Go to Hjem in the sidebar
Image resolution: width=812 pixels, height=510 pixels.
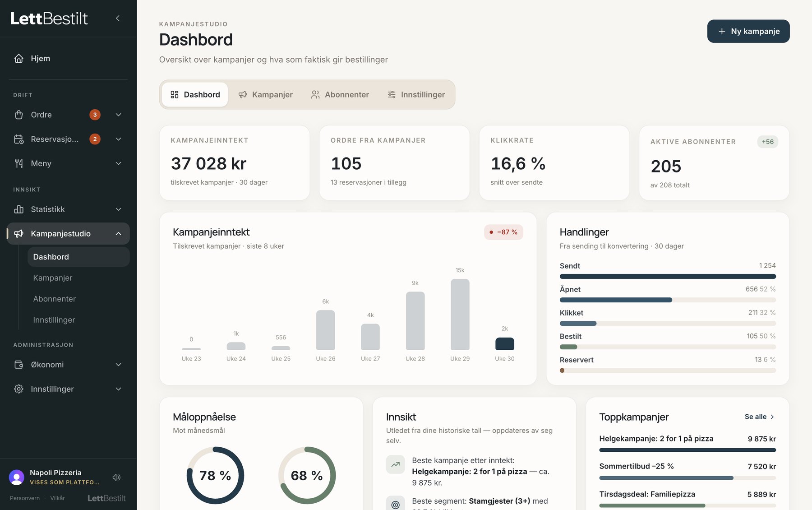click(68, 58)
